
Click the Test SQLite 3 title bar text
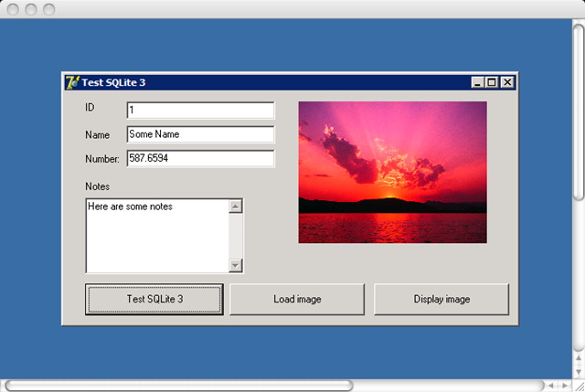pyautogui.click(x=113, y=82)
